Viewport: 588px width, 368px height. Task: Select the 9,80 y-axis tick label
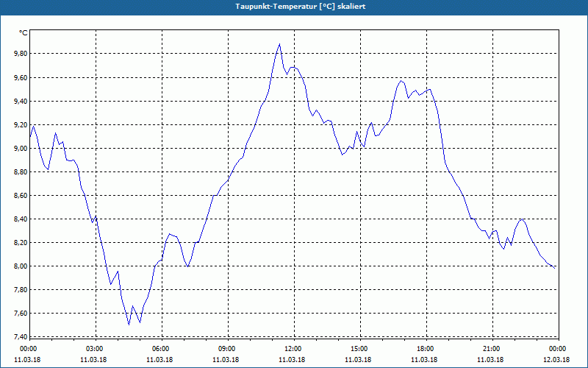(21, 54)
